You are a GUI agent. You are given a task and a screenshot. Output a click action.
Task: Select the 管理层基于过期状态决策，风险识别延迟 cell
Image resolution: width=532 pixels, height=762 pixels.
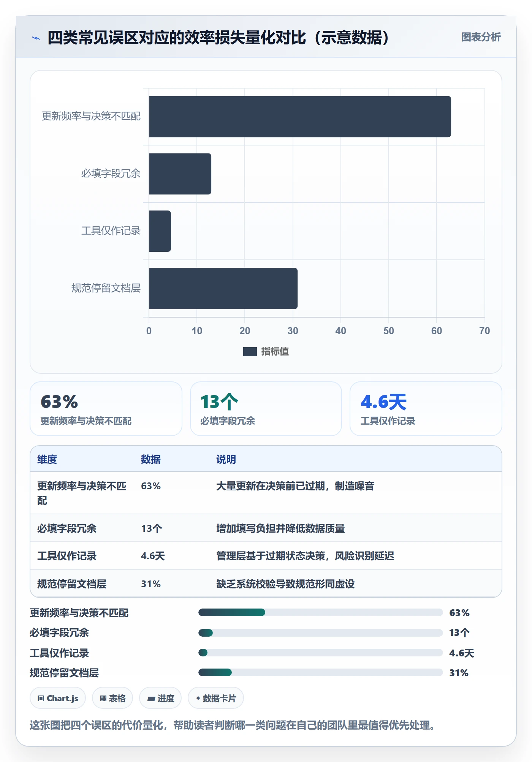(305, 556)
